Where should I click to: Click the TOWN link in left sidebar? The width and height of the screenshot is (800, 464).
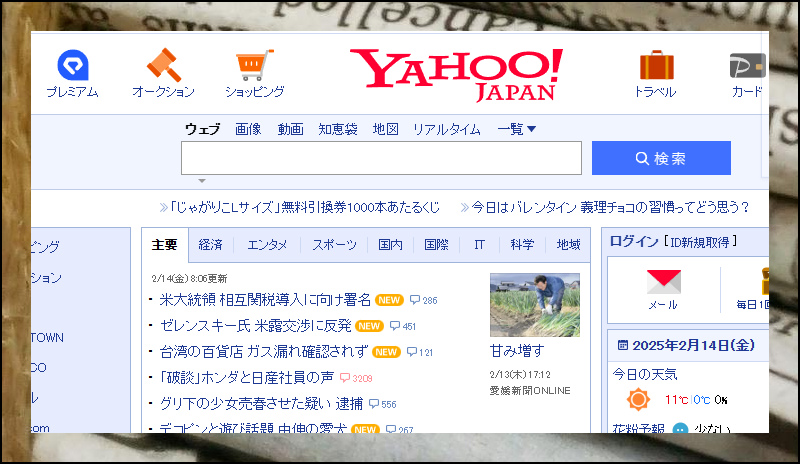tap(47, 338)
